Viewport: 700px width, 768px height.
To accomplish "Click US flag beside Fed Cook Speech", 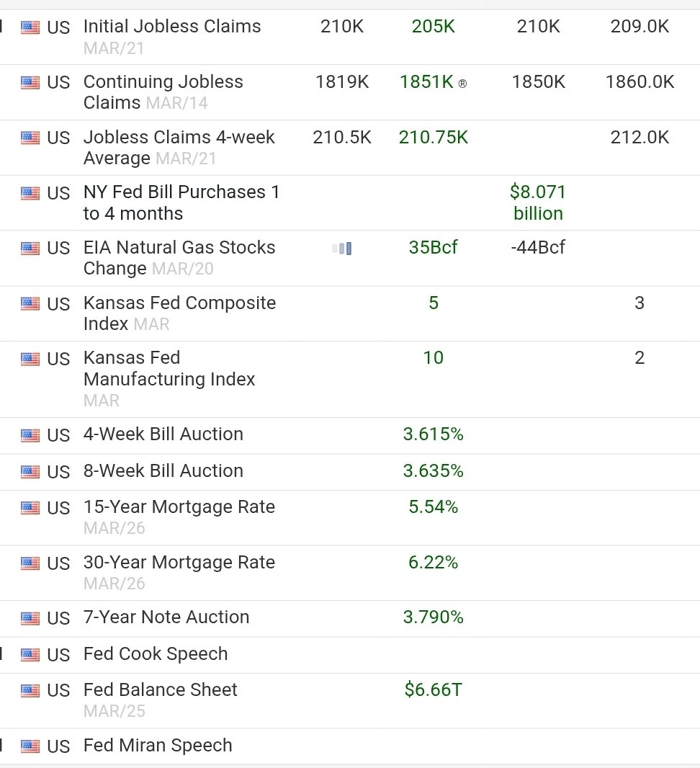I will pos(30,654).
